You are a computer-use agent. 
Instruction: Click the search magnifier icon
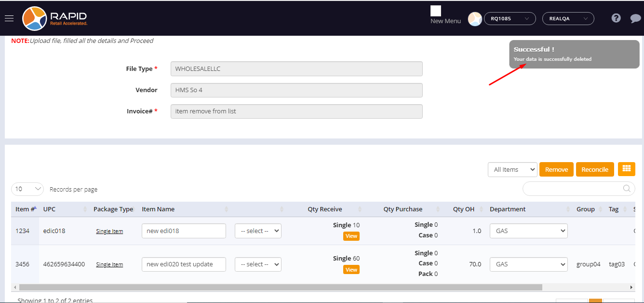click(627, 189)
